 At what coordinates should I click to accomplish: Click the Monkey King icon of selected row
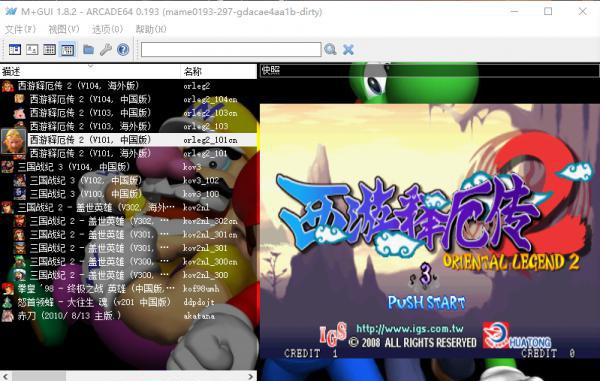(x=14, y=141)
